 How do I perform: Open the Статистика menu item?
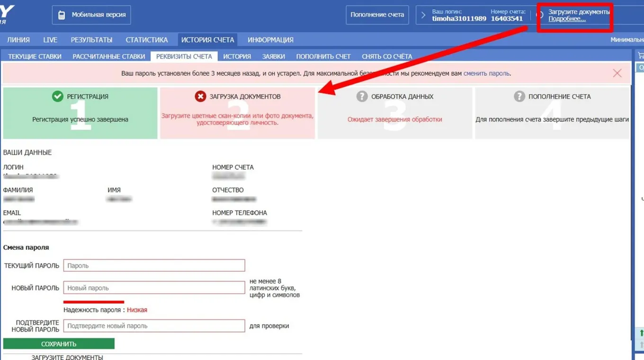point(147,40)
